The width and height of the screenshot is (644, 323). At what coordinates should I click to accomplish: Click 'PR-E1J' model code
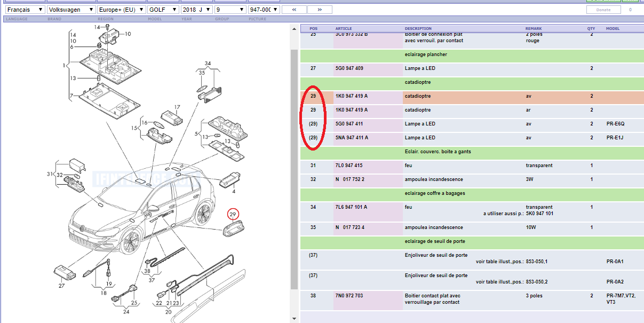615,138
